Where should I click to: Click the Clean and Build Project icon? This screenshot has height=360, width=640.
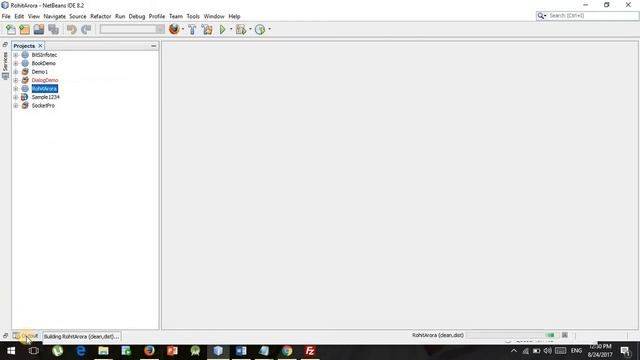(207, 29)
